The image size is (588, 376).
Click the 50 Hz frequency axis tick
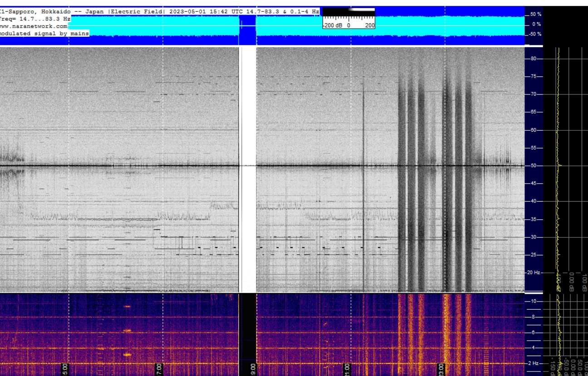534,166
